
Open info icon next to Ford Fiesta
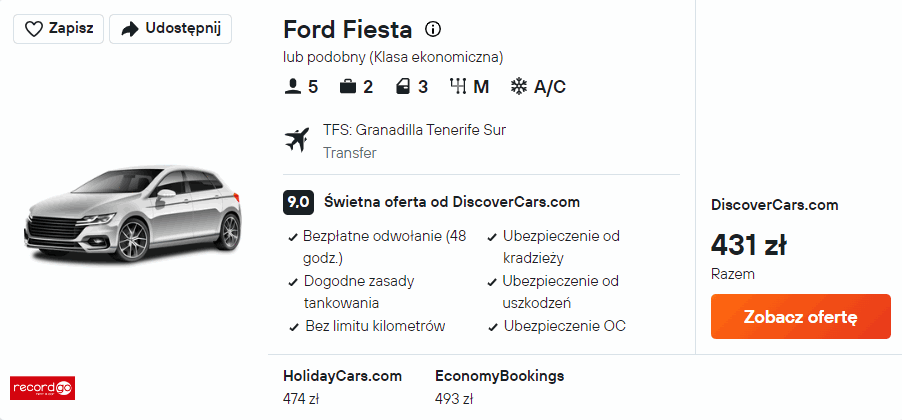pyautogui.click(x=432, y=28)
